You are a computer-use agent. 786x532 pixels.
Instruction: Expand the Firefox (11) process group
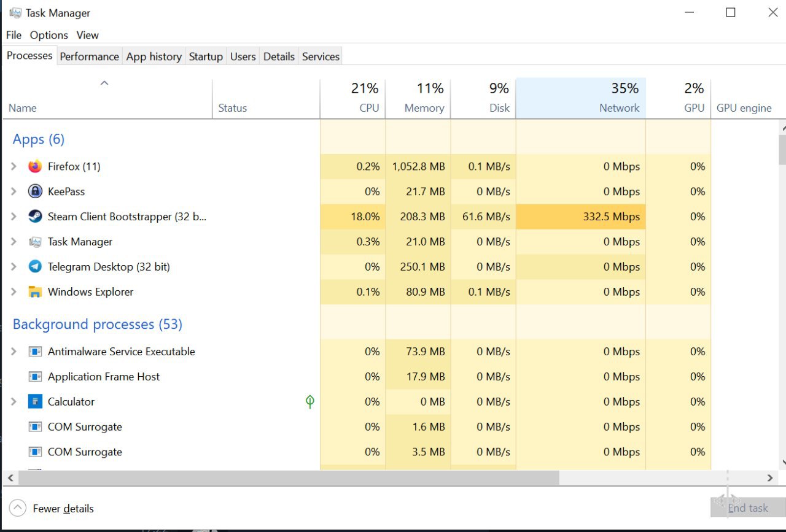[x=14, y=166]
